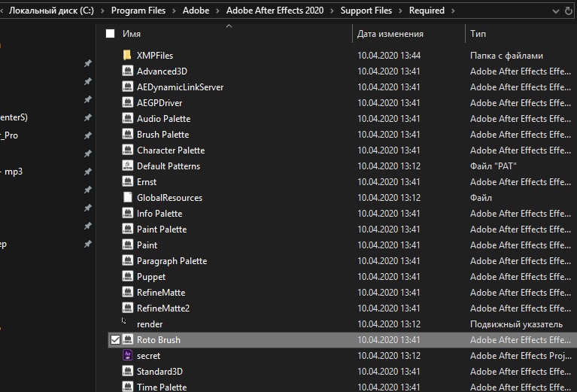
Task: Click the Required breadcrumb segment
Action: click(427, 11)
